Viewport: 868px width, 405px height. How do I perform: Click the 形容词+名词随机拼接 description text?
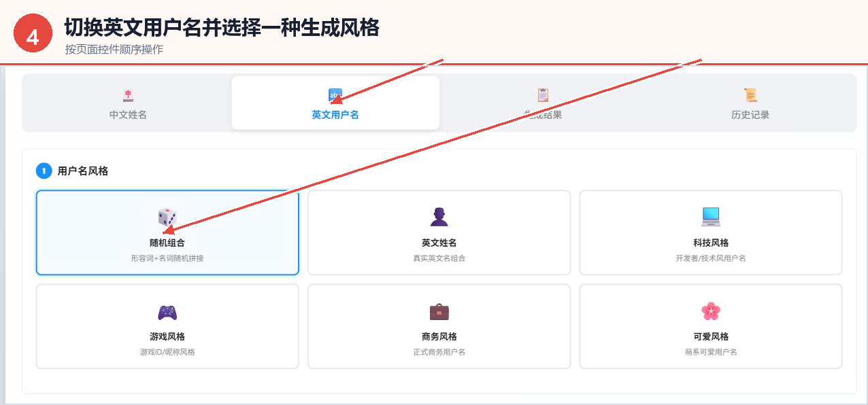167,258
